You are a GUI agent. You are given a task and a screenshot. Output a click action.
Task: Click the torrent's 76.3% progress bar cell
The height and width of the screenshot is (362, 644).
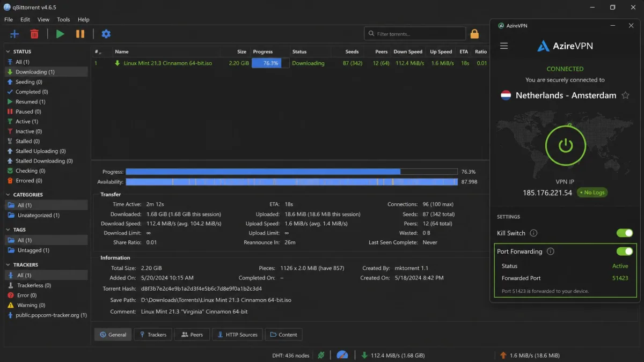[x=270, y=63]
